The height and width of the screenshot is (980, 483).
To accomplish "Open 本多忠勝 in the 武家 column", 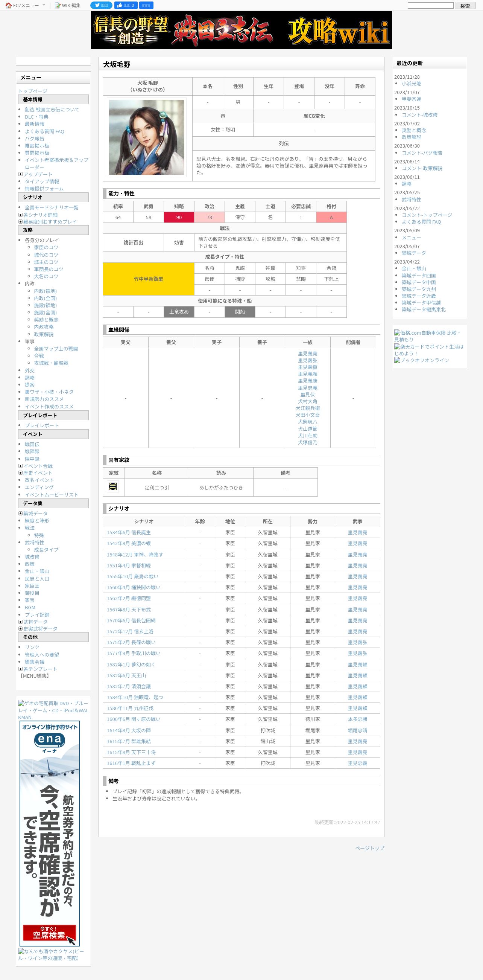I will coord(358,719).
